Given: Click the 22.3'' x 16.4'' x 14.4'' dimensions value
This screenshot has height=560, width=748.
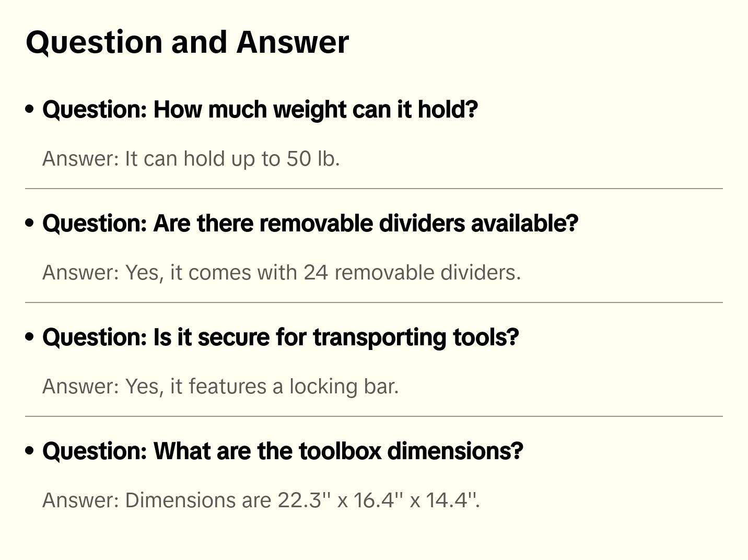Looking at the screenshot, I should coord(378,500).
